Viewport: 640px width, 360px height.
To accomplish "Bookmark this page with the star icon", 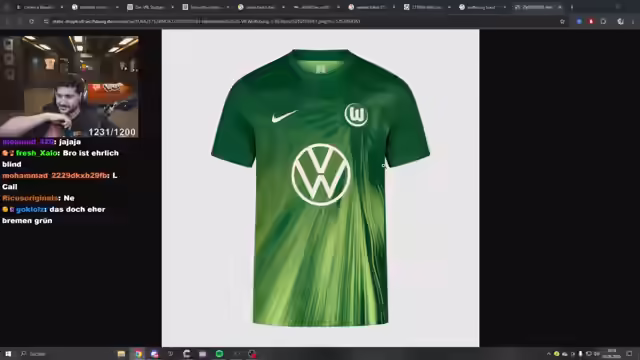I will pyautogui.click(x=562, y=21).
